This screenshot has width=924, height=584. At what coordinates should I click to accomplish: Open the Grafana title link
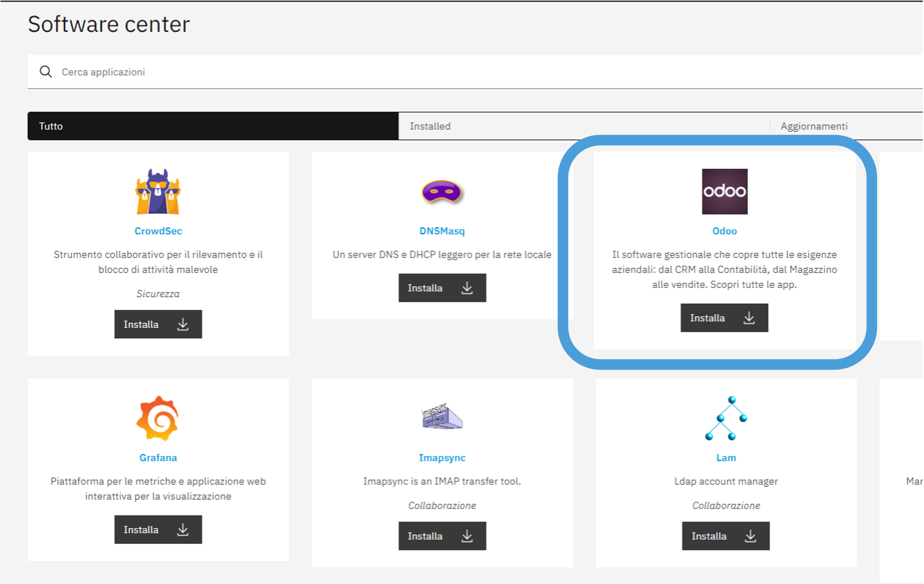coord(158,458)
